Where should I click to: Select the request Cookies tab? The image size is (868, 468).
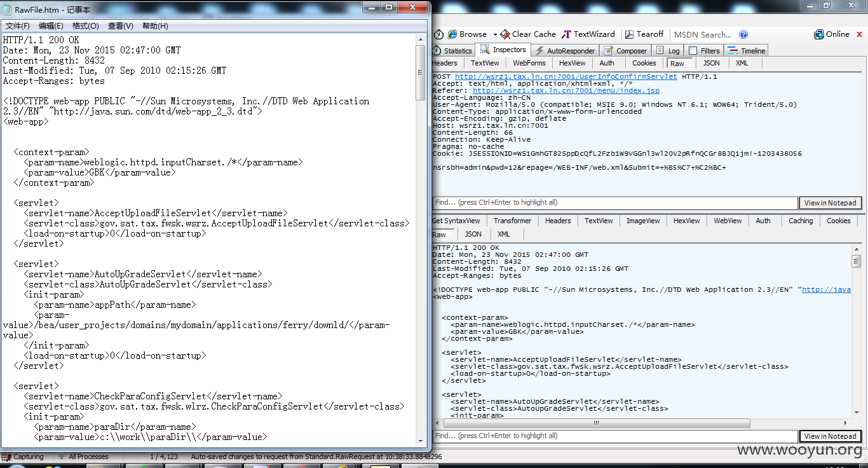644,63
